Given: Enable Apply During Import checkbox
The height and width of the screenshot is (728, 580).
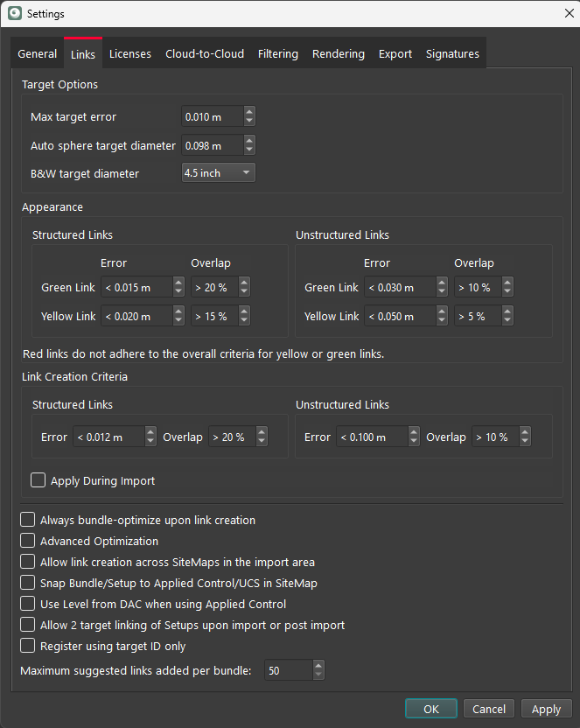Looking at the screenshot, I should click(38, 480).
